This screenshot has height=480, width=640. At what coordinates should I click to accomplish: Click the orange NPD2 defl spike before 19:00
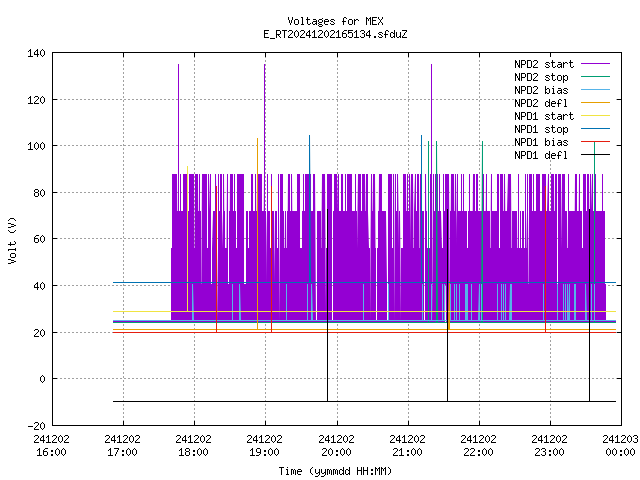click(x=258, y=233)
